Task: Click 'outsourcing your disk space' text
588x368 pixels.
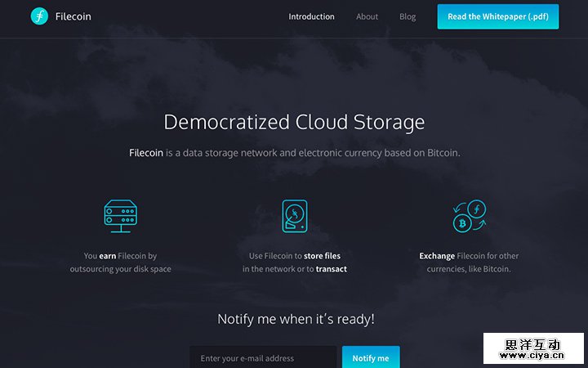Action: (120, 269)
